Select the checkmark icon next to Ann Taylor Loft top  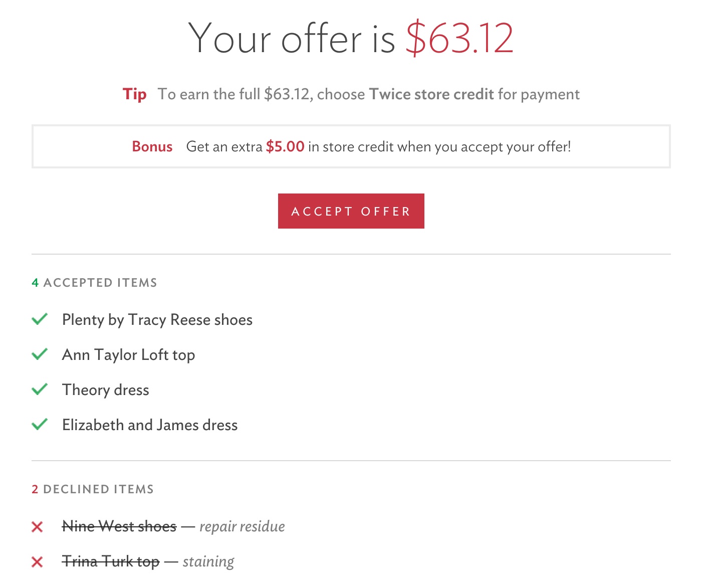point(40,354)
